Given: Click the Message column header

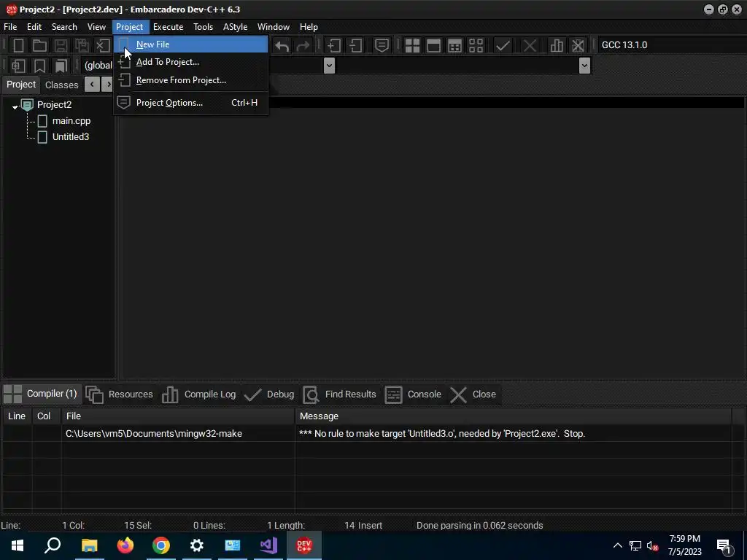Looking at the screenshot, I should [513, 416].
